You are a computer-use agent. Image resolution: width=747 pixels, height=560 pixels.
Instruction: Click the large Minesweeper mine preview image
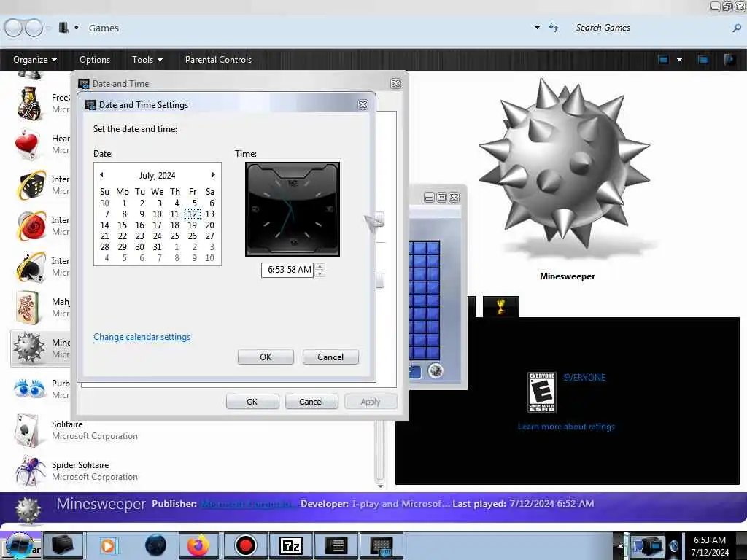[565, 166]
